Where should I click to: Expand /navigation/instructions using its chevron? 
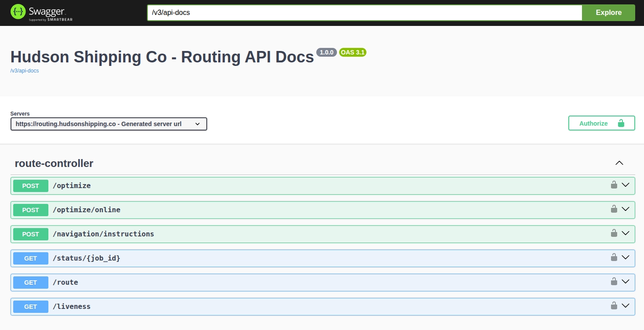click(626, 234)
